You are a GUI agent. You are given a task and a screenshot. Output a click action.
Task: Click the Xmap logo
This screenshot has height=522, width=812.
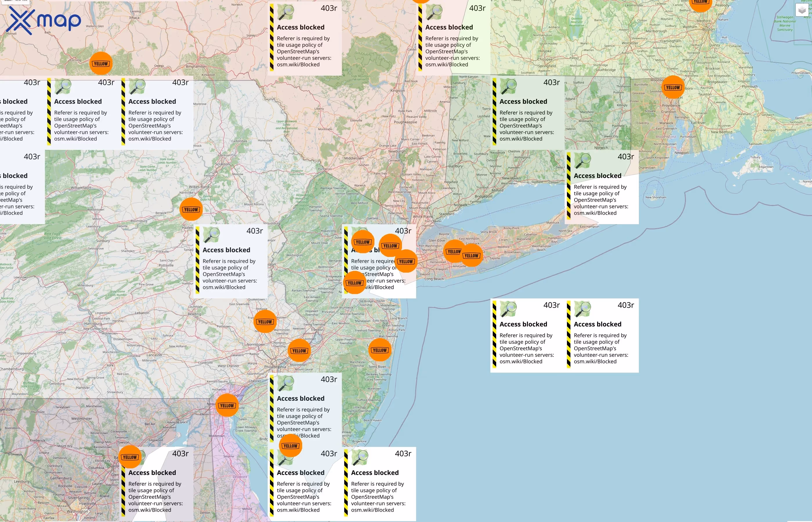click(x=43, y=21)
